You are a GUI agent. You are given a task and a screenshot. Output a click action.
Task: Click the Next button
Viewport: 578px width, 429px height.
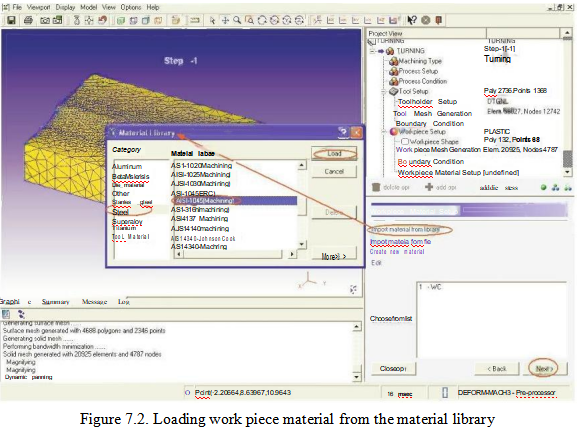544,368
